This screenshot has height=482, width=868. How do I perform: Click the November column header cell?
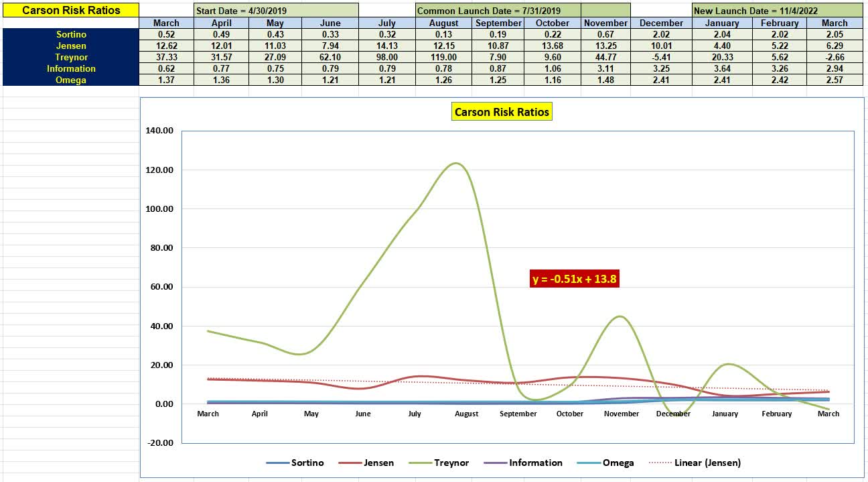pos(604,22)
